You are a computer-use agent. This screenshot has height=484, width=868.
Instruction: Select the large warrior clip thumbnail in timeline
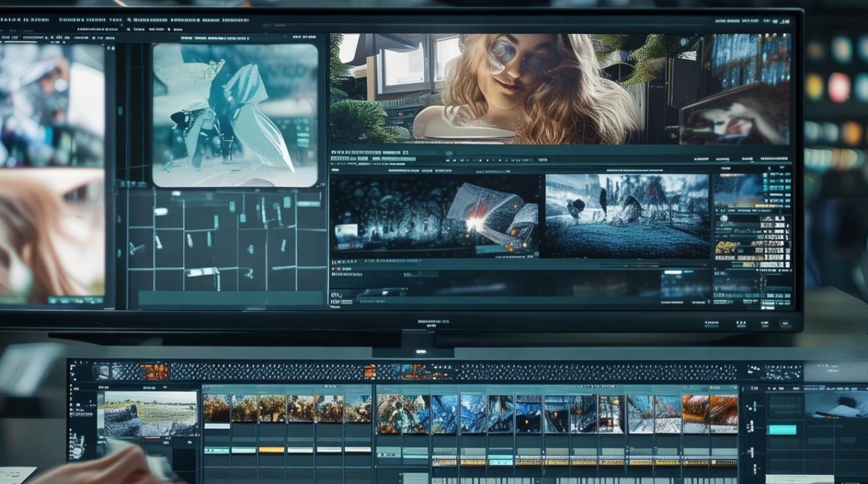[x=402, y=413]
